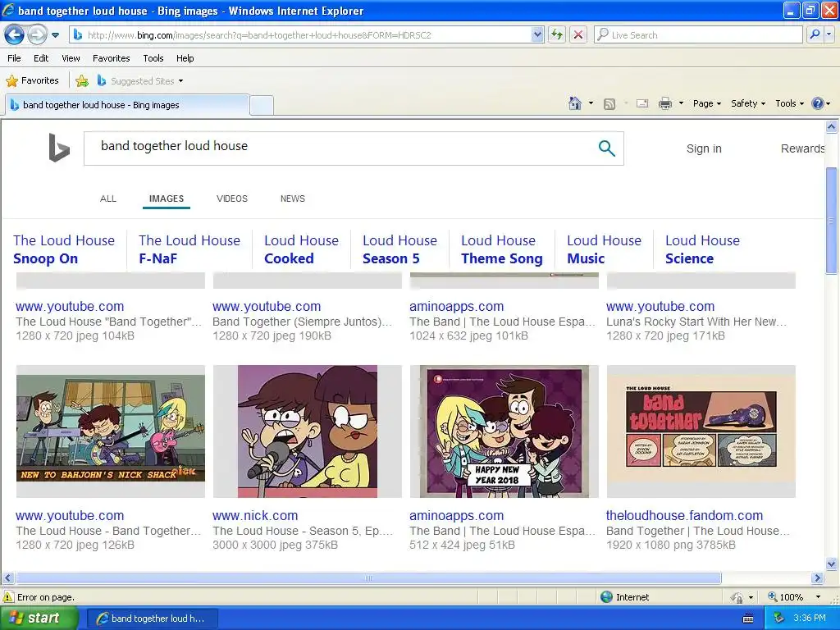
Task: Click the Error on page warning icon
Action: (x=8, y=597)
